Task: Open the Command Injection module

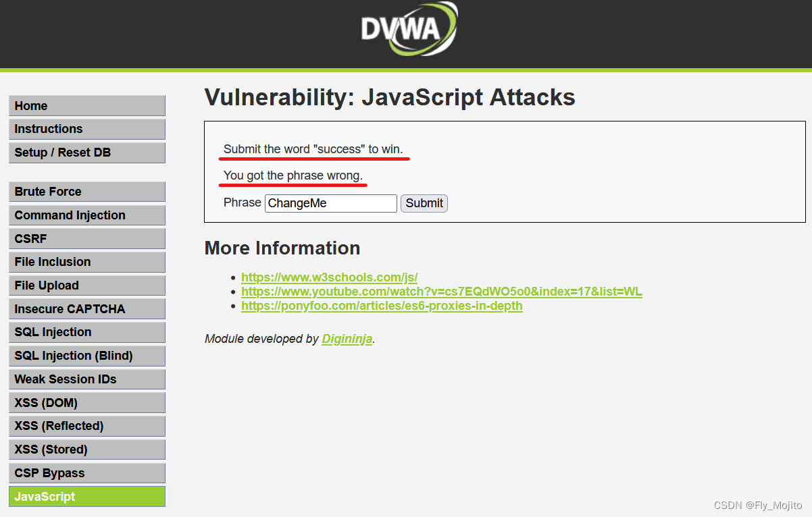Action: click(x=86, y=215)
